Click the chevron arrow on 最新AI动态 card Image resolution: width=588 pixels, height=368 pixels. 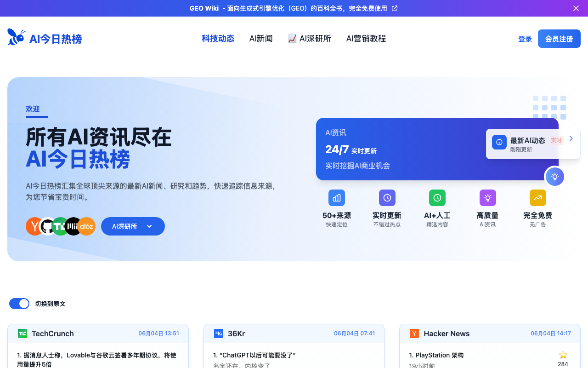point(571,138)
